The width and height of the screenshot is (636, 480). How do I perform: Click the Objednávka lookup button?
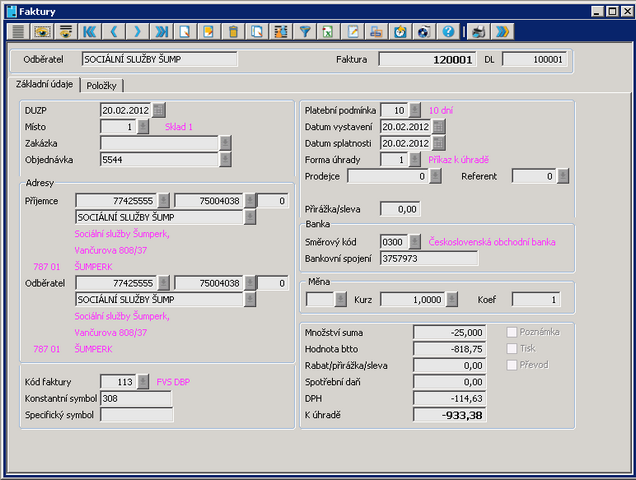point(225,159)
